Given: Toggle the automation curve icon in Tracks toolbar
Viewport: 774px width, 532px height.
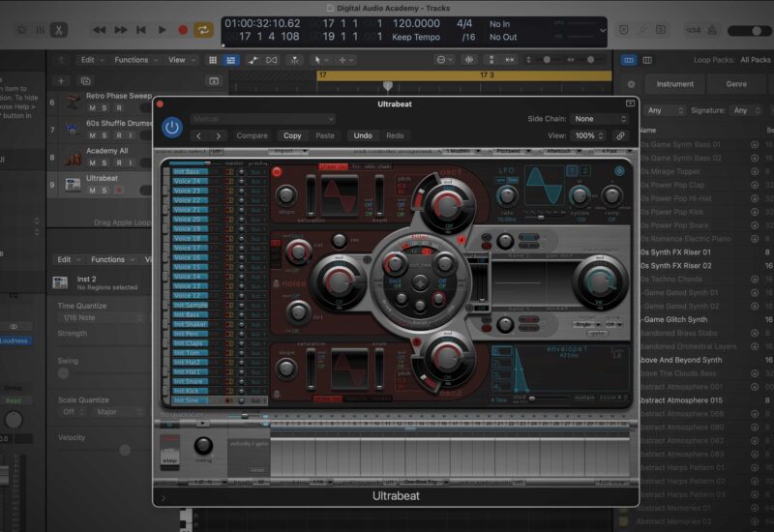Looking at the screenshot, I should click(253, 60).
